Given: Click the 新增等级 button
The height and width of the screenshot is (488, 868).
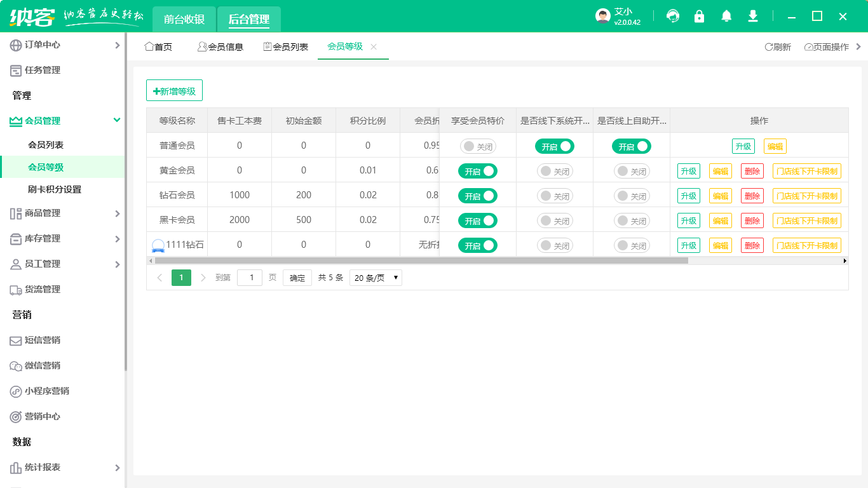Looking at the screenshot, I should click(174, 91).
